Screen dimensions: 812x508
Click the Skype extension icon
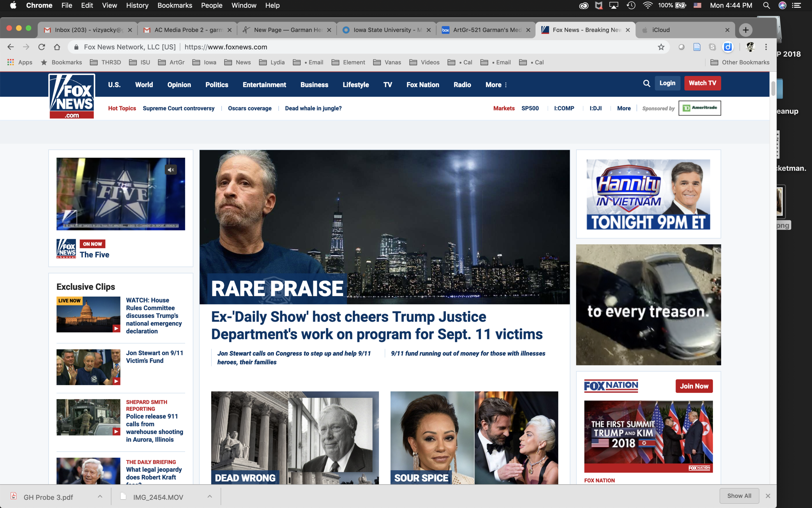point(712,47)
